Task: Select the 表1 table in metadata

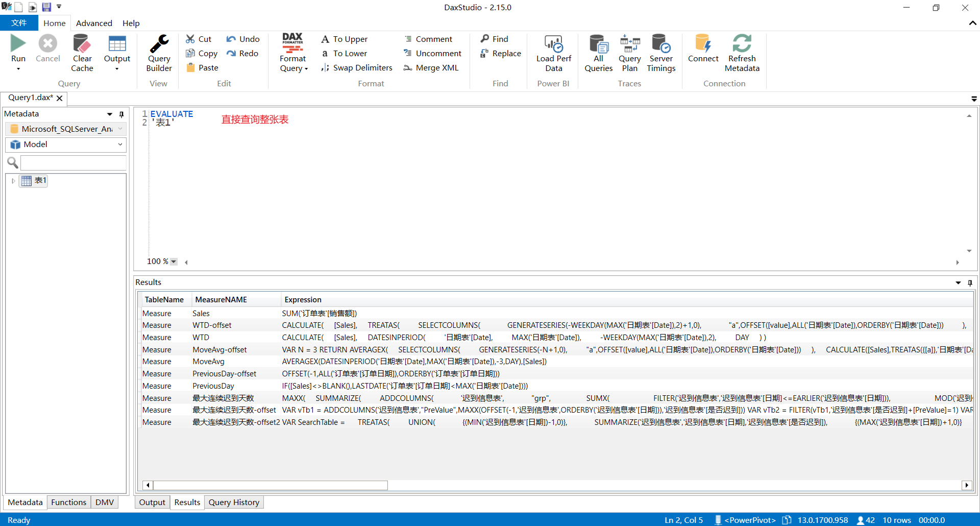Action: pyautogui.click(x=34, y=180)
